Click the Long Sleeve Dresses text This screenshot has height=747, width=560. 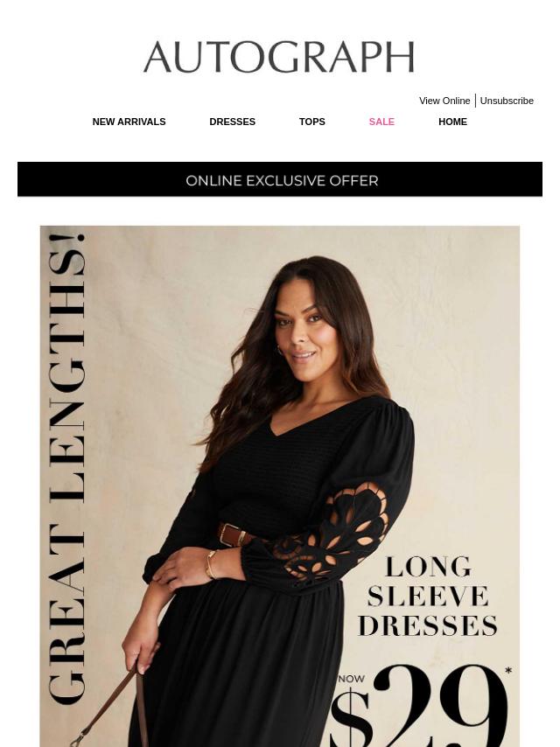(428, 597)
